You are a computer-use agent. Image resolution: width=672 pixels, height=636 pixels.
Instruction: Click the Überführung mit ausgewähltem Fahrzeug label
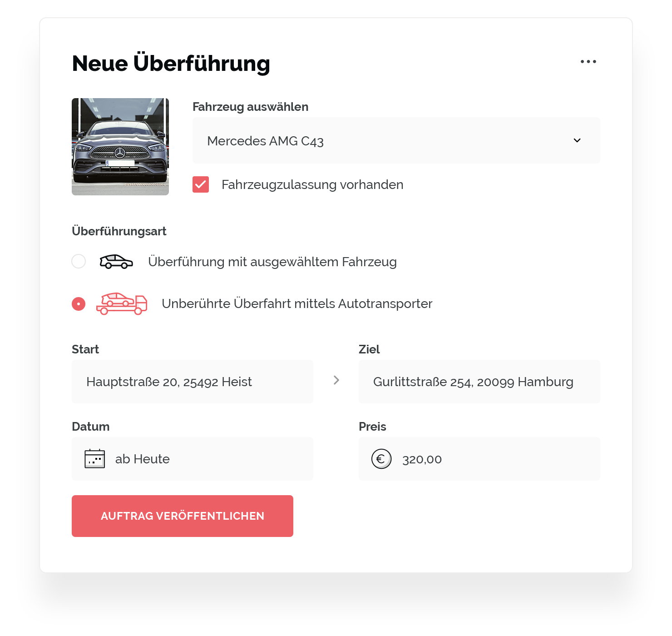[x=272, y=262]
